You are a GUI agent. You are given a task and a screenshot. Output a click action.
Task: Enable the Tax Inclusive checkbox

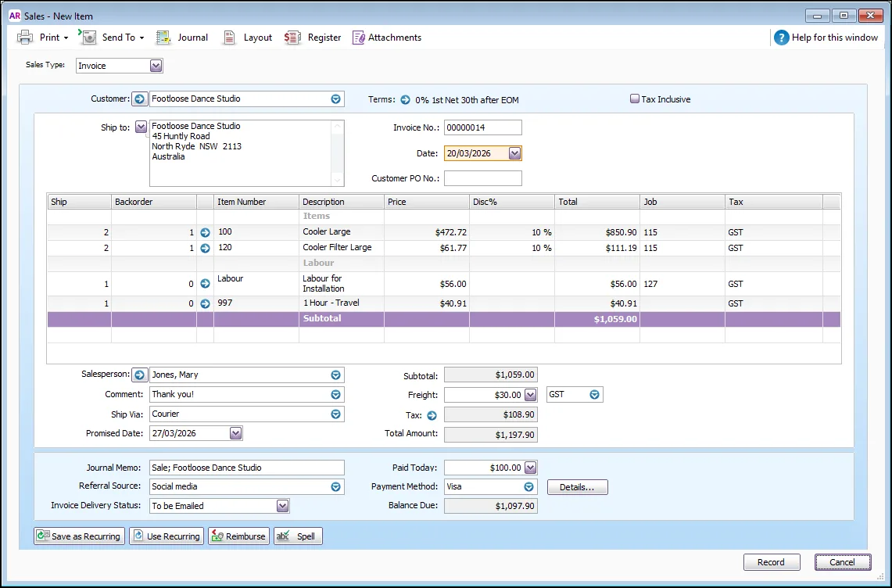[635, 99]
